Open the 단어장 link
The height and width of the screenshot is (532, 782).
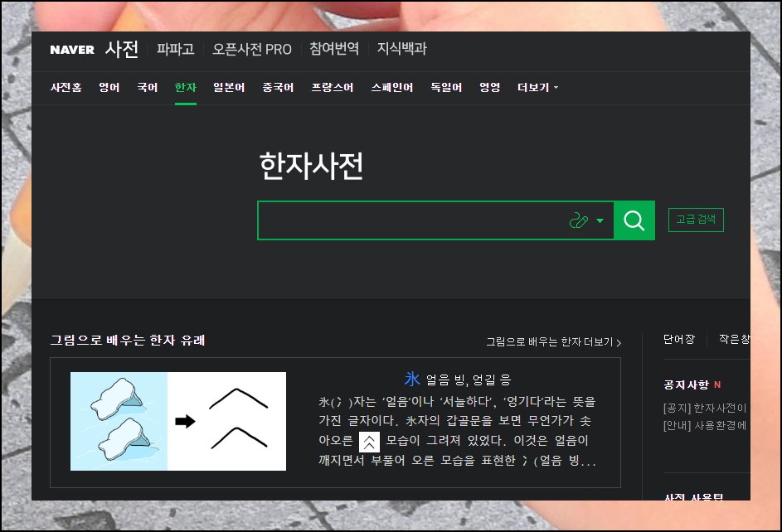pos(679,339)
